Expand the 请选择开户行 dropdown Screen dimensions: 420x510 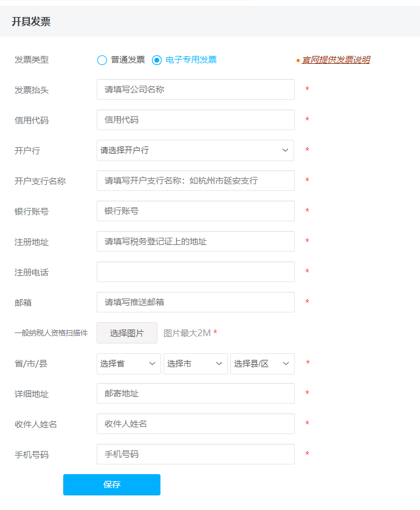point(195,150)
